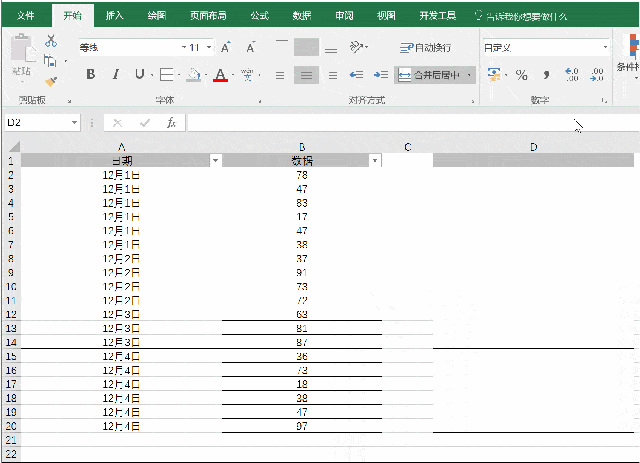Open alignment group dialog launcher
The height and width of the screenshot is (463, 640).
(x=473, y=101)
